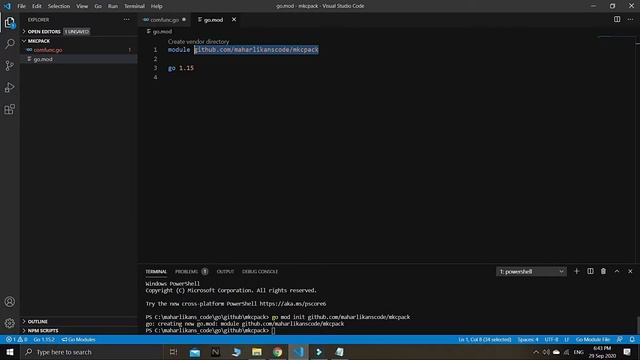This screenshot has width=640, height=360.
Task: Open Explorer panel more actions ellipsis
Action: click(x=127, y=20)
